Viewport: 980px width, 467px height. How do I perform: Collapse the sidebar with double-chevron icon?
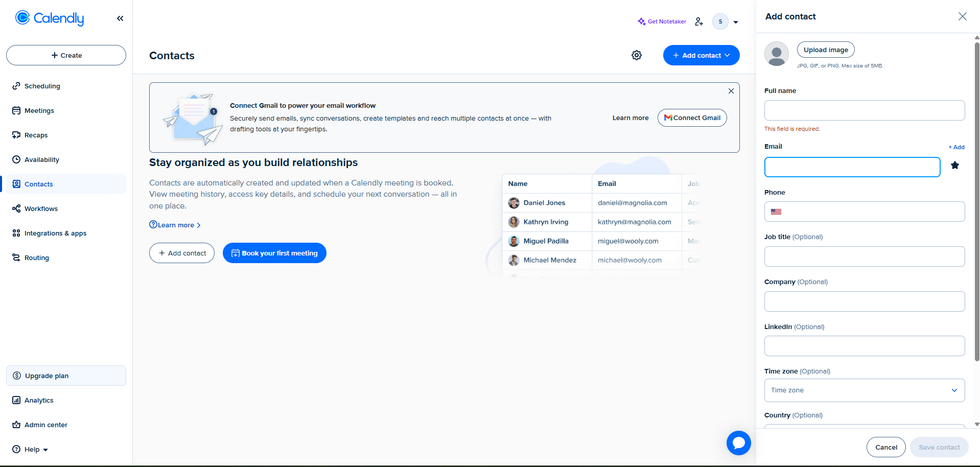tap(120, 18)
